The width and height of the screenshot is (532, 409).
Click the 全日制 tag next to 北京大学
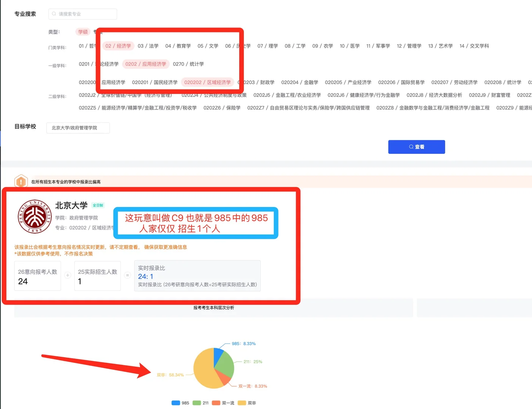coord(98,205)
